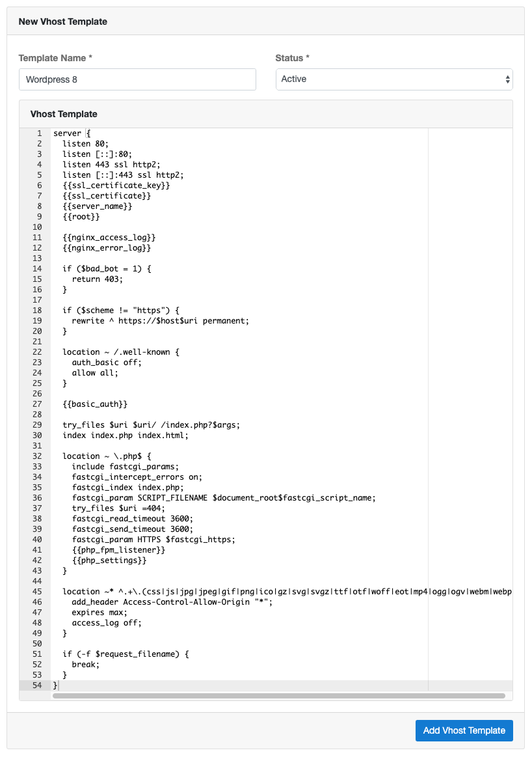
Task: Click the rewrite https permanent line
Action: (x=161, y=321)
